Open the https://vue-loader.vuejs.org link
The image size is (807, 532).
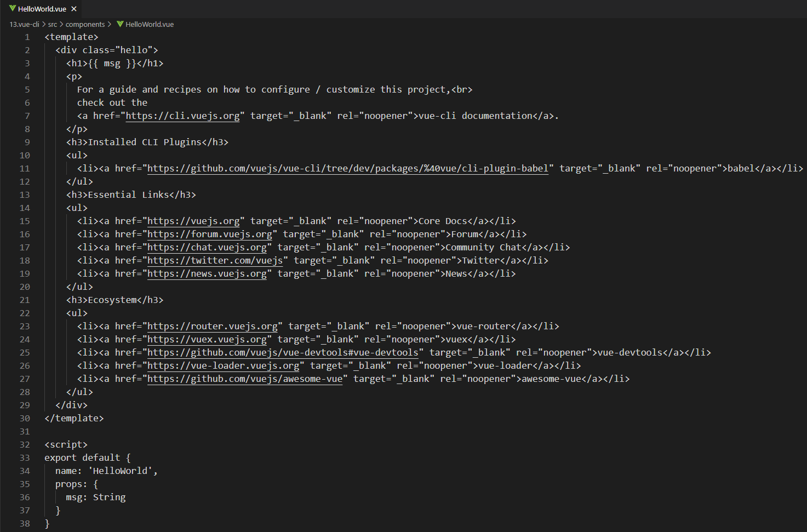224,365
